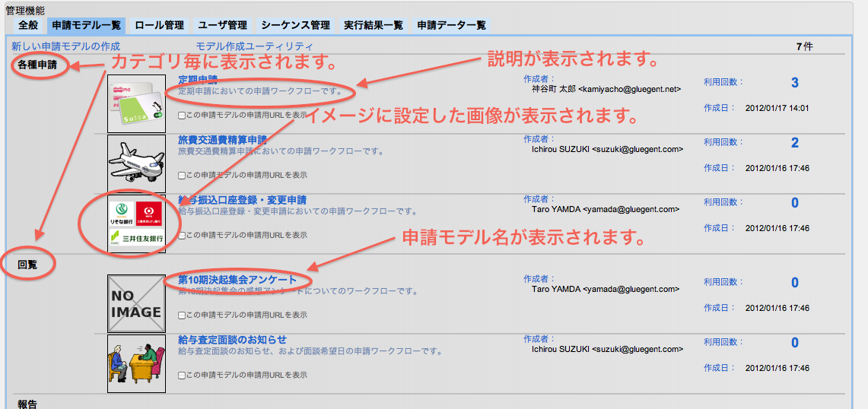Open 給与振込口座登録・変更申請 link
Image resolution: width=868 pixels, height=409 pixels.
(243, 200)
